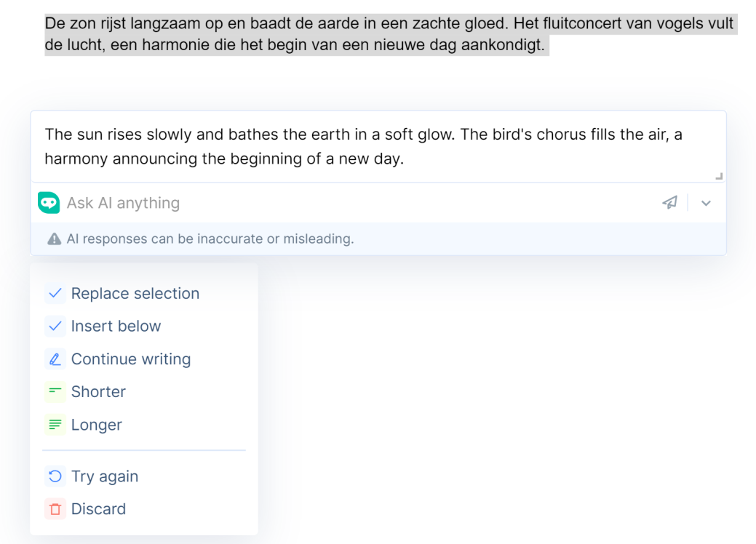Click the warning triangle icon
Image resolution: width=756 pixels, height=544 pixels.
pyautogui.click(x=54, y=239)
